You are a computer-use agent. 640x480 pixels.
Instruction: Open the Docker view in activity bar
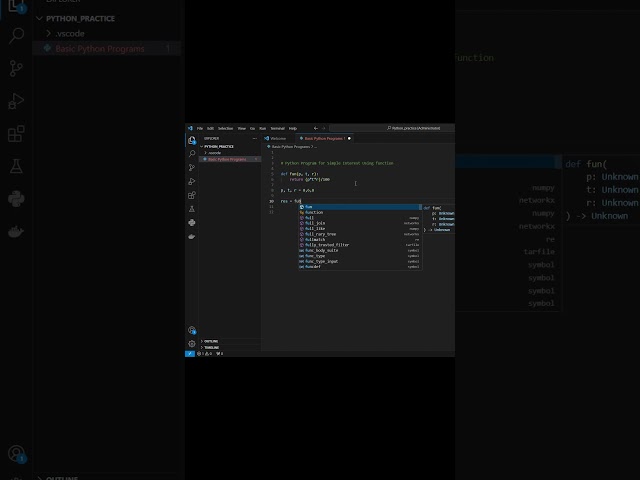tap(192, 236)
